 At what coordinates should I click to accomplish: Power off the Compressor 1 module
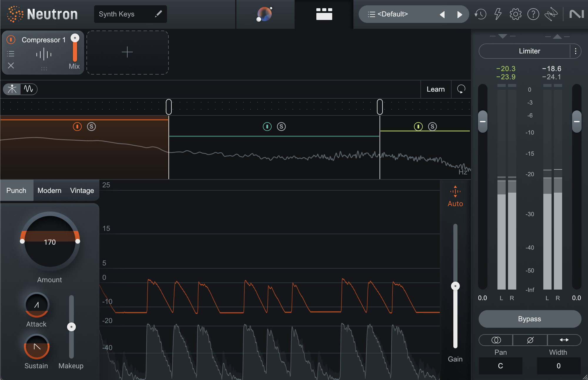11,40
